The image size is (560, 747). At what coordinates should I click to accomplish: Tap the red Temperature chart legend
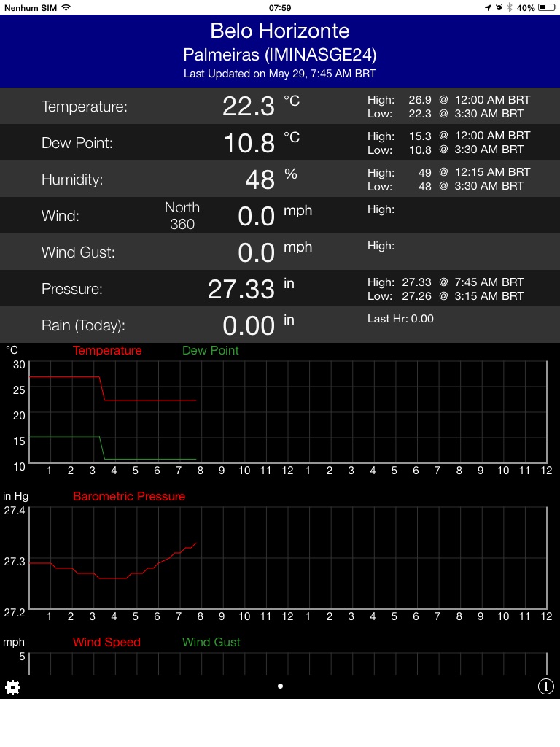[107, 351]
